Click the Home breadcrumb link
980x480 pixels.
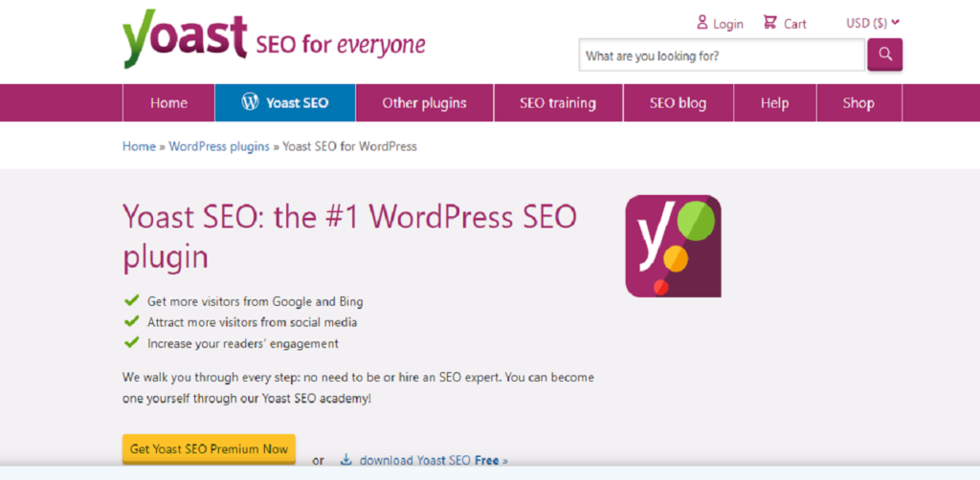[x=139, y=146]
